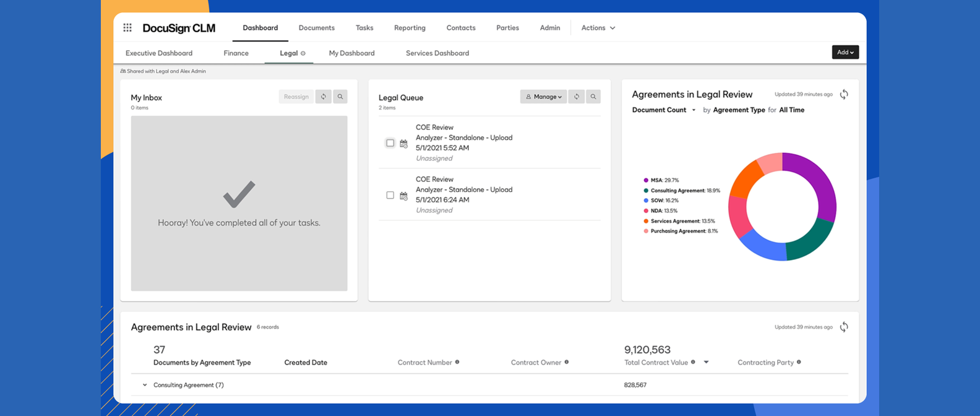Go to the Dashboard tab

click(260, 28)
